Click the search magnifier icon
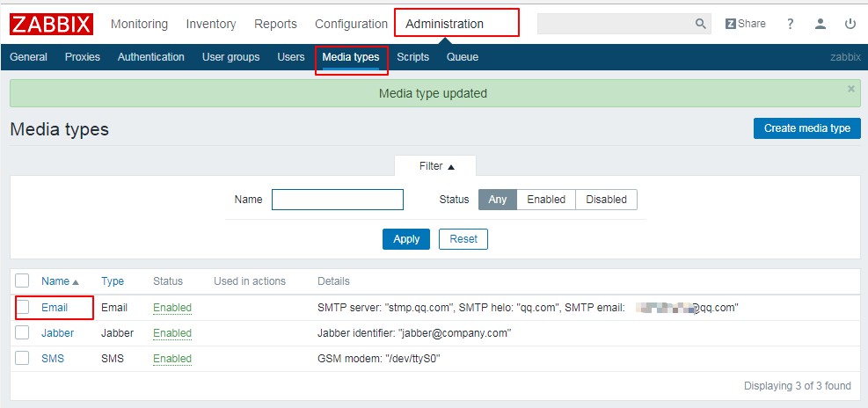868x408 pixels. click(x=700, y=25)
